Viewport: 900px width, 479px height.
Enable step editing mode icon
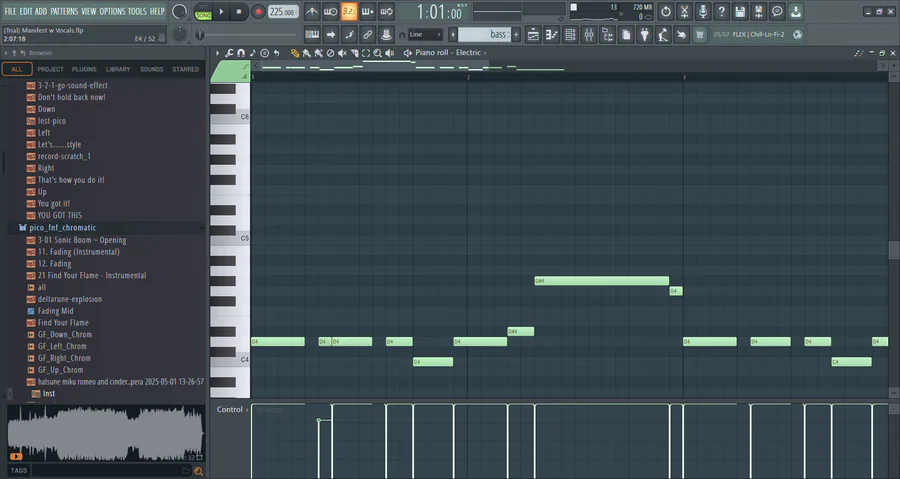point(349,35)
